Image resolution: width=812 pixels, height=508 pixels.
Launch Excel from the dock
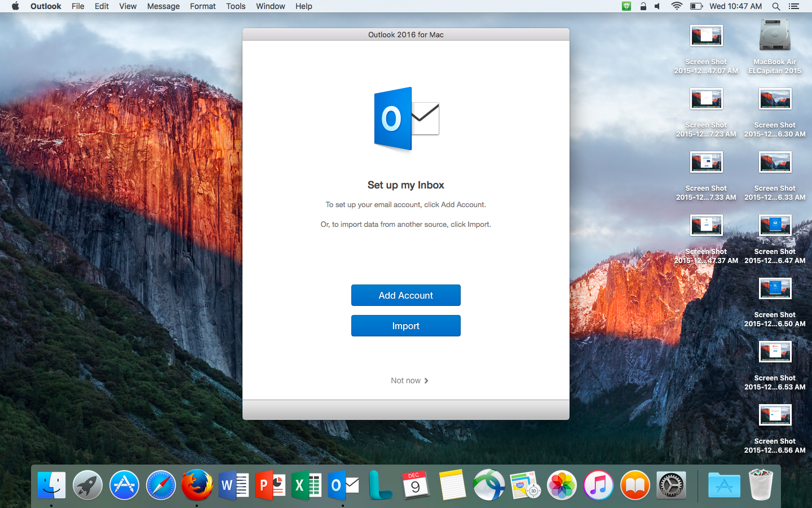(306, 485)
